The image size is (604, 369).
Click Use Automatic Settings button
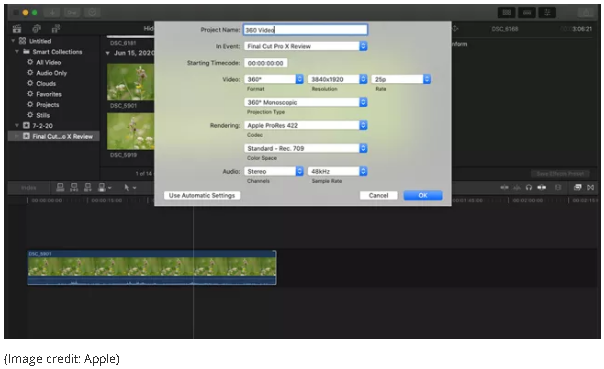(202, 195)
